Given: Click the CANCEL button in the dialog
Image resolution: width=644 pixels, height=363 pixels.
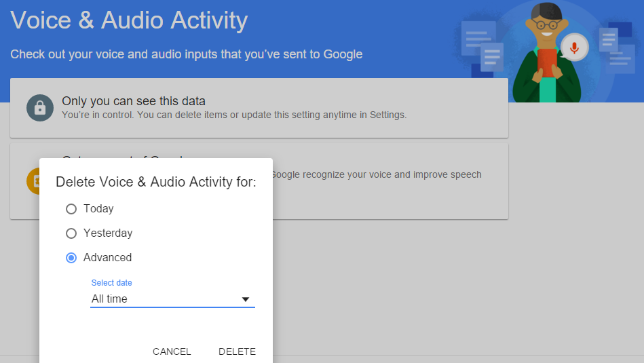Looking at the screenshot, I should [x=172, y=351].
